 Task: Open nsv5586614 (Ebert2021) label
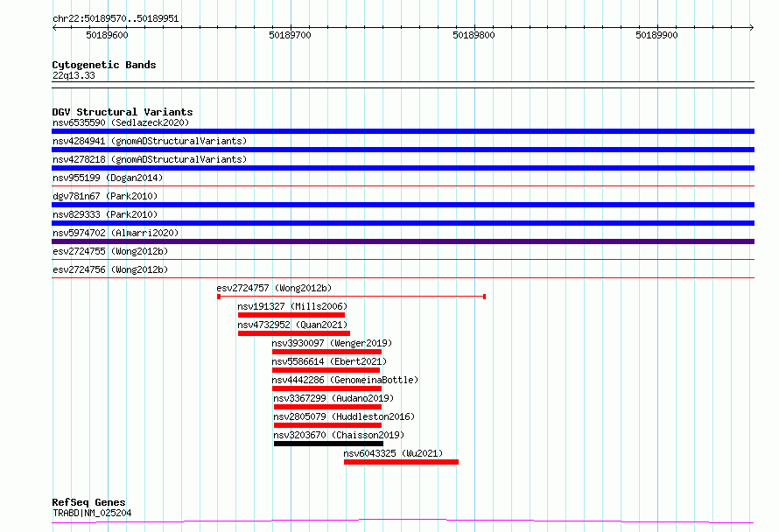[329, 361]
